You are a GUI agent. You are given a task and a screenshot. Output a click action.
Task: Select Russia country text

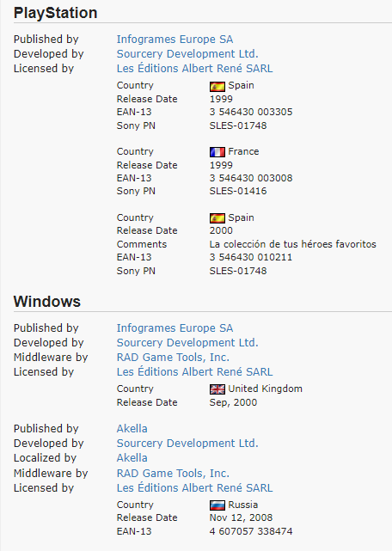pos(243,505)
